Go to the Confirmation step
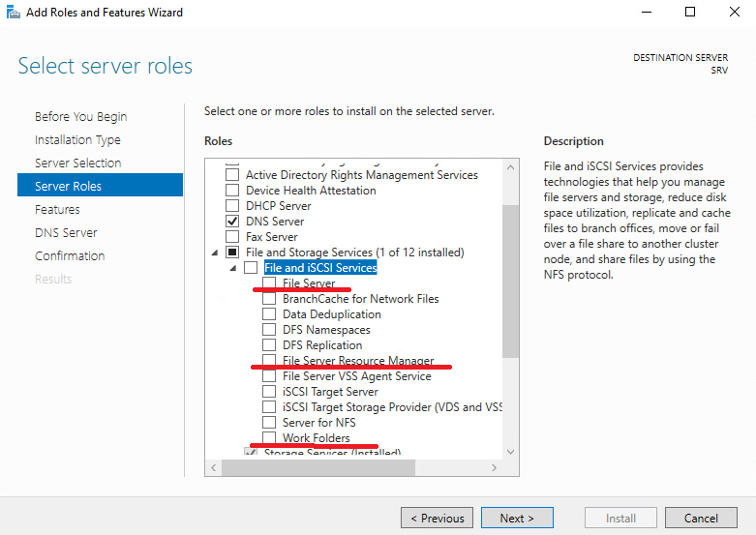The width and height of the screenshot is (756, 535). point(70,255)
